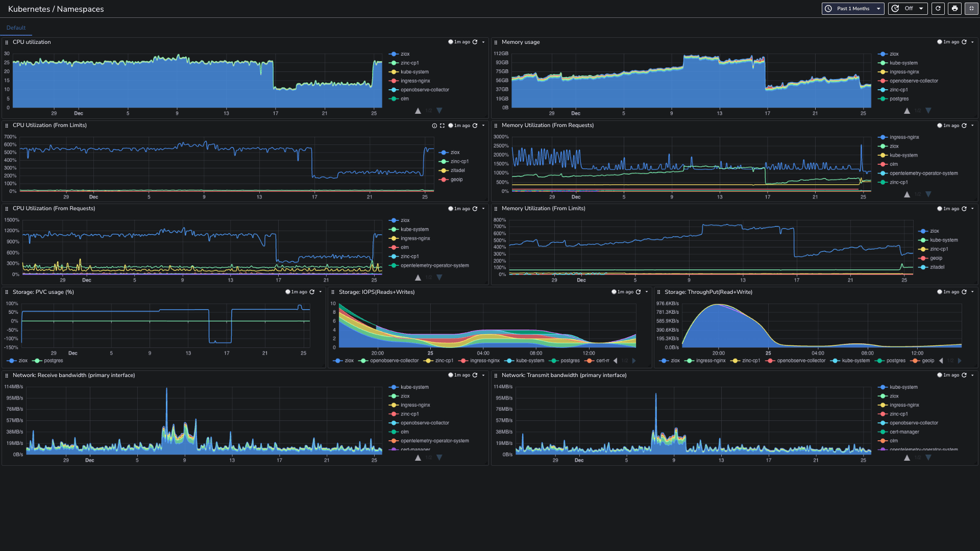Refresh the whole dashboard using the top refresh button
980x551 pixels.
point(938,9)
